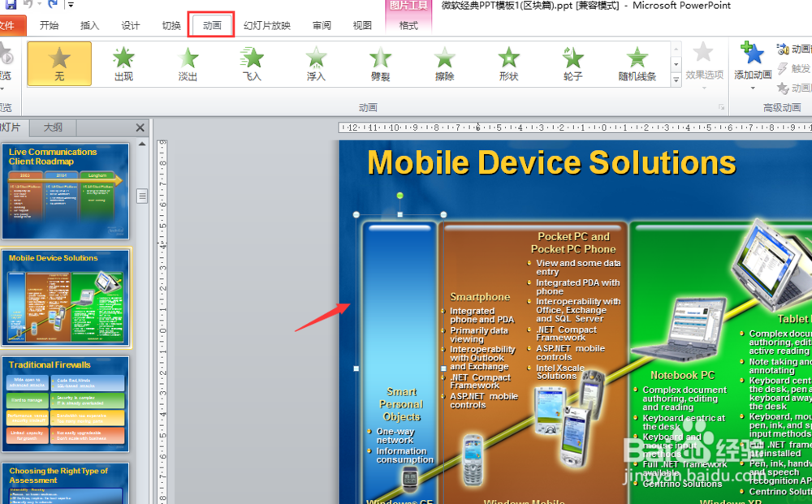
Task: Click the smartwatch image on the slide
Action: [410, 478]
